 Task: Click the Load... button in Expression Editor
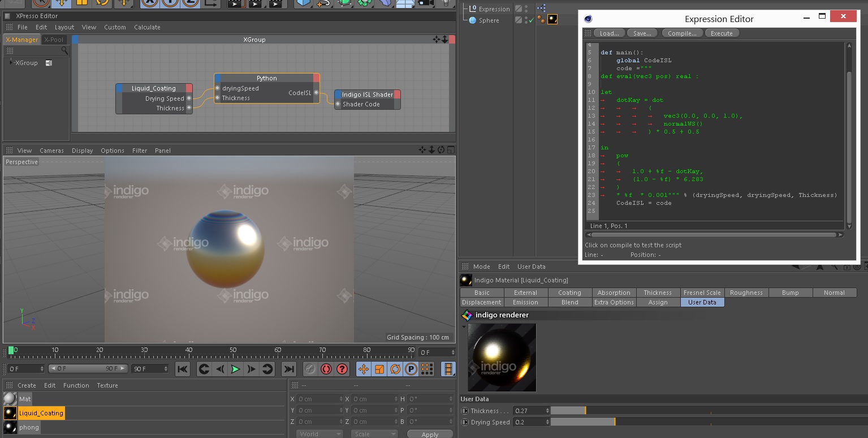610,33
